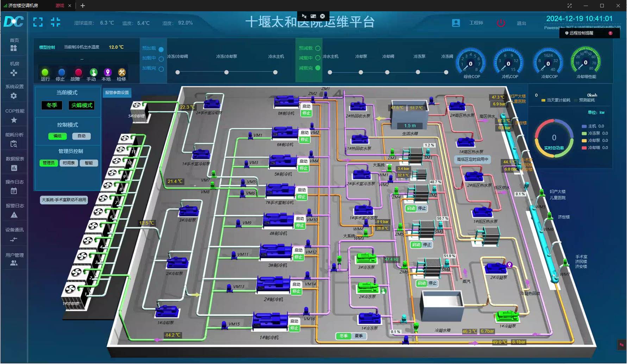Open 数据报表 data reports
The height and width of the screenshot is (364, 627).
14,164
